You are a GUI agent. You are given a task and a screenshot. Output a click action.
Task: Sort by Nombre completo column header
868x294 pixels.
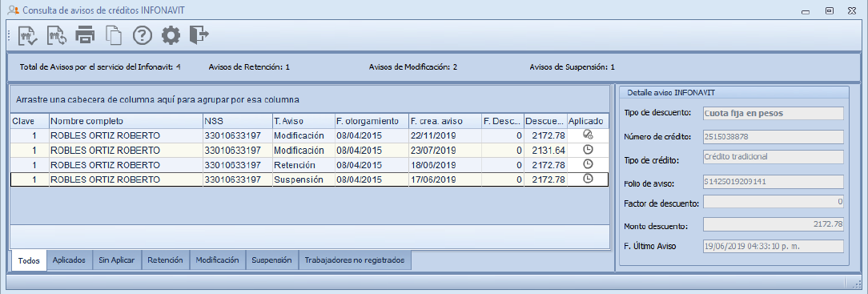point(126,121)
